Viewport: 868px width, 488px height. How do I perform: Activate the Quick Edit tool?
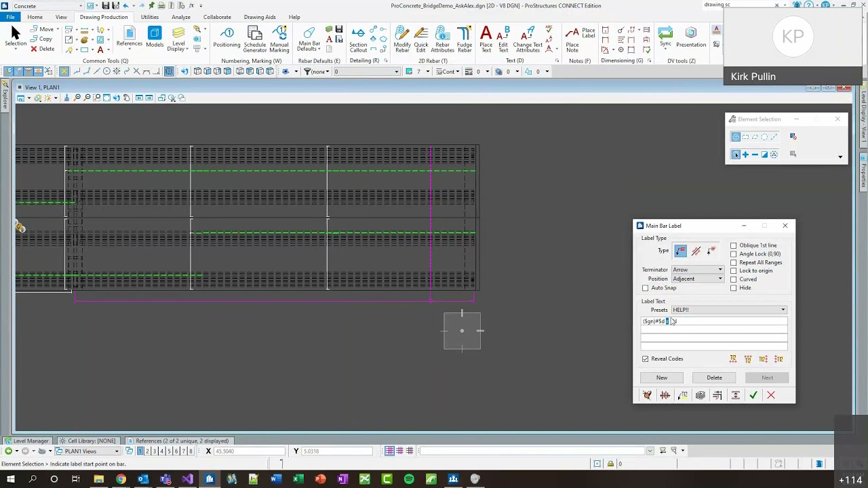pos(421,39)
